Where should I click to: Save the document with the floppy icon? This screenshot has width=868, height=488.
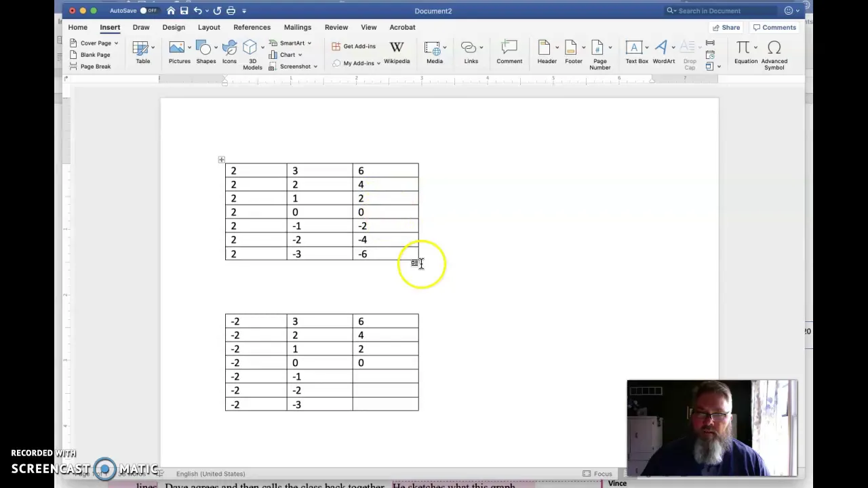click(x=184, y=11)
